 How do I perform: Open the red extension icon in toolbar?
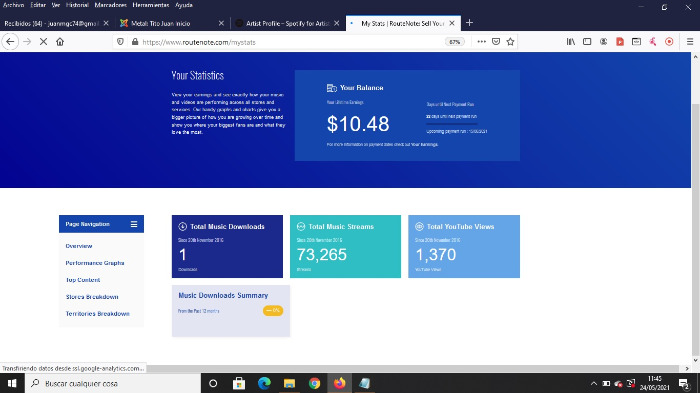coord(620,42)
